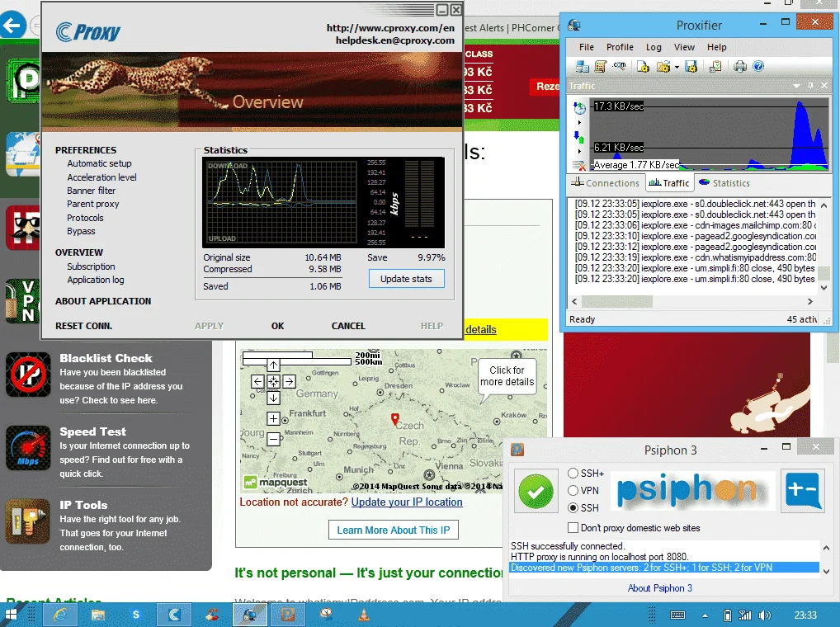Click Save Profile icon in Proxifier toolbar
The height and width of the screenshot is (627, 840).
pos(691,66)
